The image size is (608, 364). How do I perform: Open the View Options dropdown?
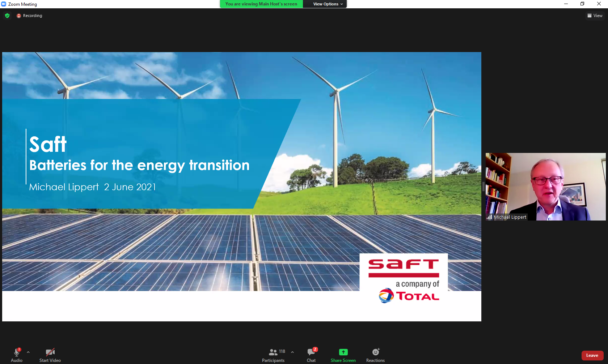point(328,4)
